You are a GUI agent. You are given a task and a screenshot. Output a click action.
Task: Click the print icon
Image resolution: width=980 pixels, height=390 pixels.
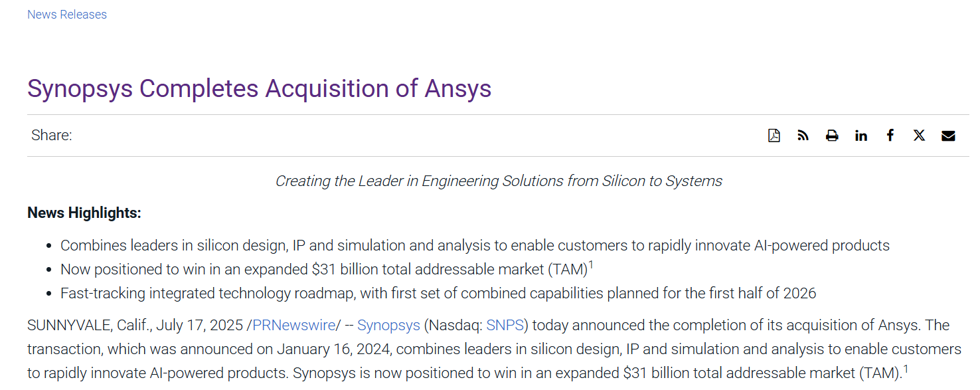pyautogui.click(x=832, y=136)
